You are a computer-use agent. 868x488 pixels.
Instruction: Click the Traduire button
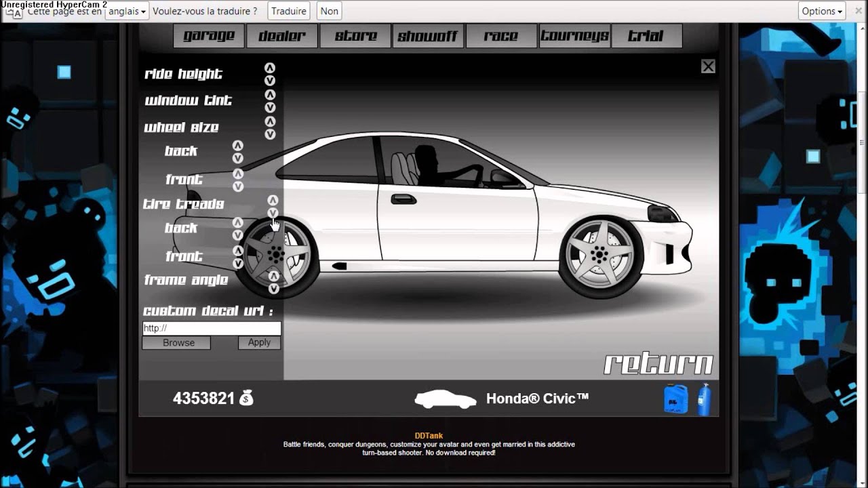pyautogui.click(x=289, y=11)
